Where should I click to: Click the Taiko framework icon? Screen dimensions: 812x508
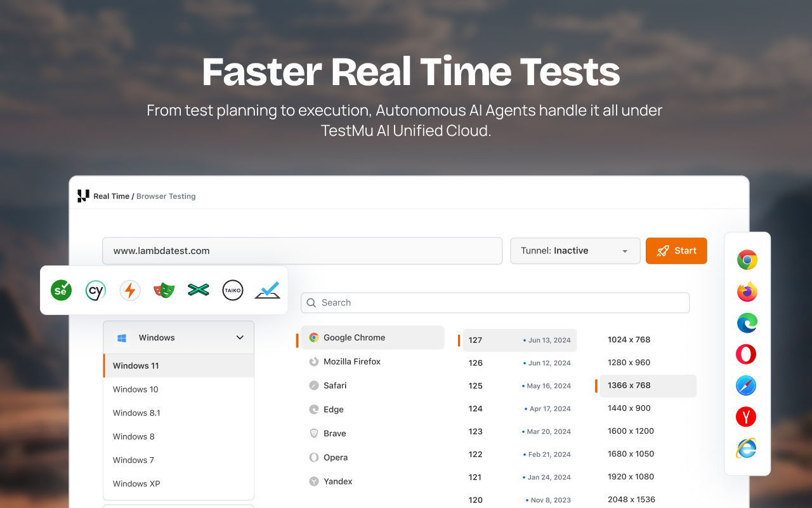coord(233,291)
